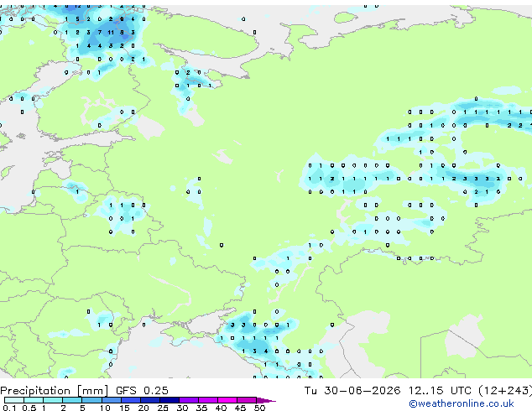The height and width of the screenshot is (411, 532).
Task: Click the 15–20 mm blue legend swatch
Action: tap(130, 400)
